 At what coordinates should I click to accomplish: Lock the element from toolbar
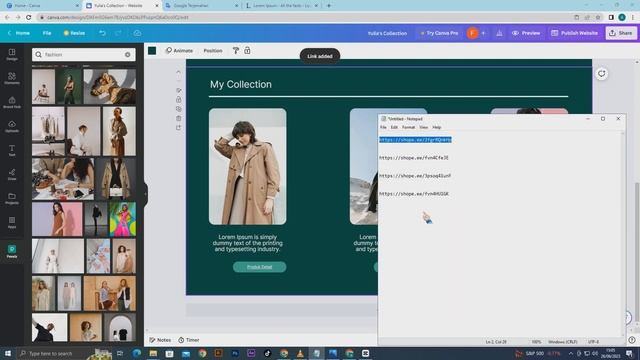247,51
